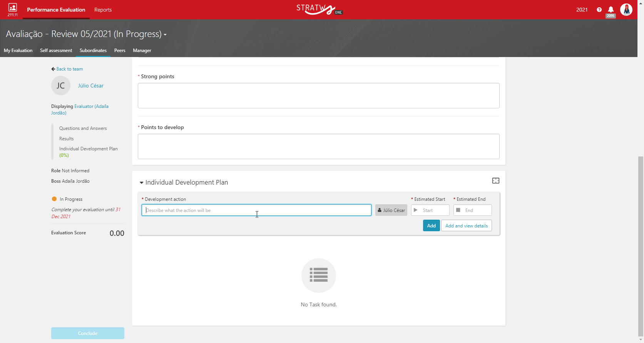Viewport: 644px width, 343px height.
Task: Click the Evaluator (Adaíla Jordão) link
Action: click(80, 109)
